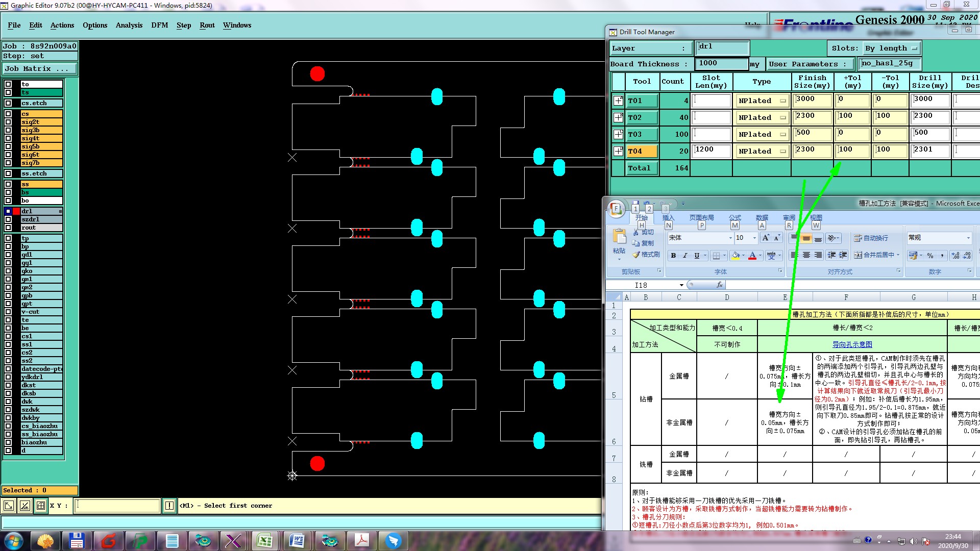Viewport: 980px width, 551px height.
Task: Toggle visibility box of the drl layer
Action: (8, 211)
